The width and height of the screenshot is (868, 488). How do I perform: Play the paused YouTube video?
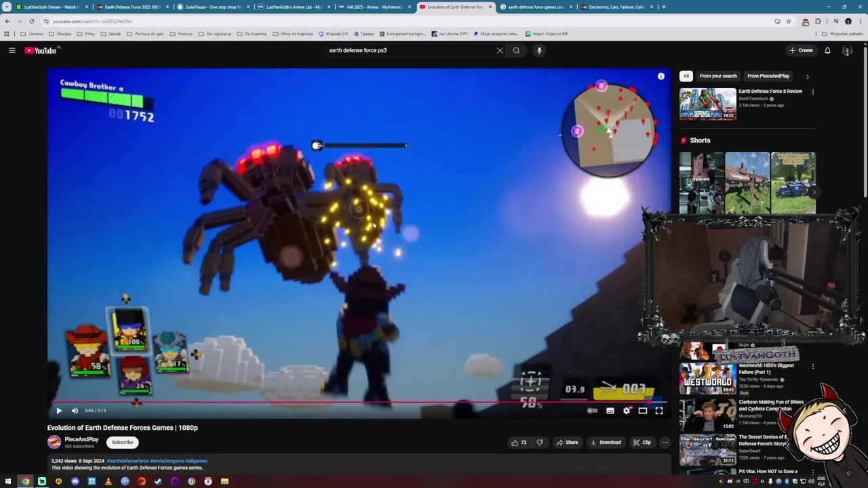pos(59,410)
